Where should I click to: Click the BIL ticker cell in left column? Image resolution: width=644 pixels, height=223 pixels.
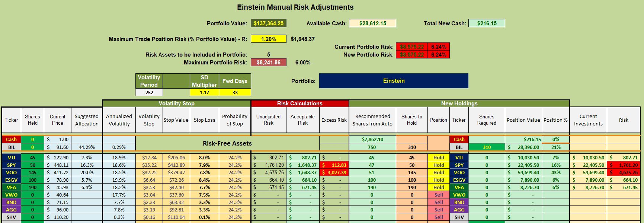(12, 147)
